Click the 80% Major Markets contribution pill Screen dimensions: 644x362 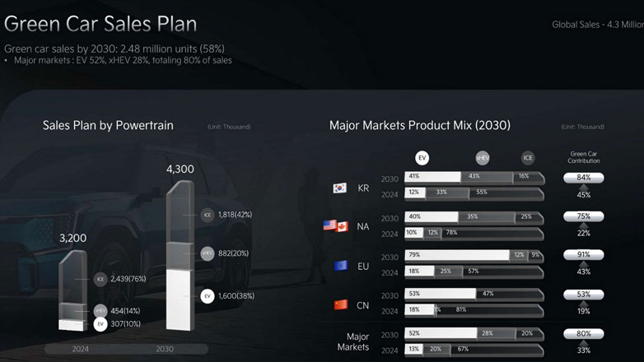click(x=584, y=333)
